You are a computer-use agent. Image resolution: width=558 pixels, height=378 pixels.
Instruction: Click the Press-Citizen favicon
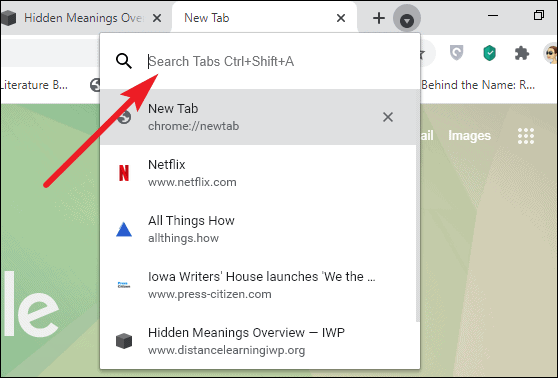124,285
